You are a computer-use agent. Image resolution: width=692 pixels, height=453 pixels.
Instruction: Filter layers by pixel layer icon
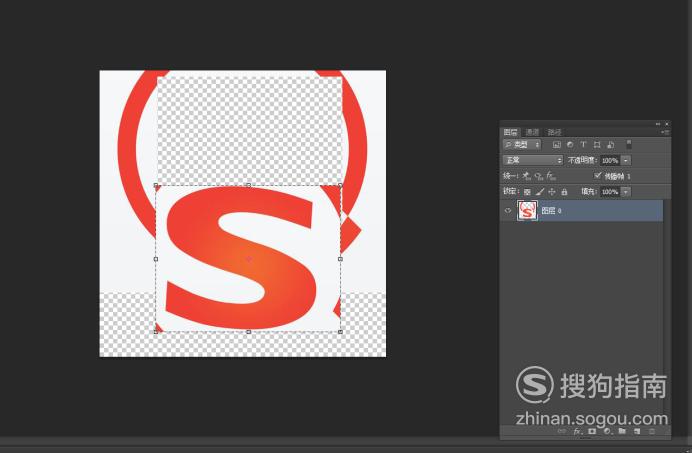pos(557,144)
